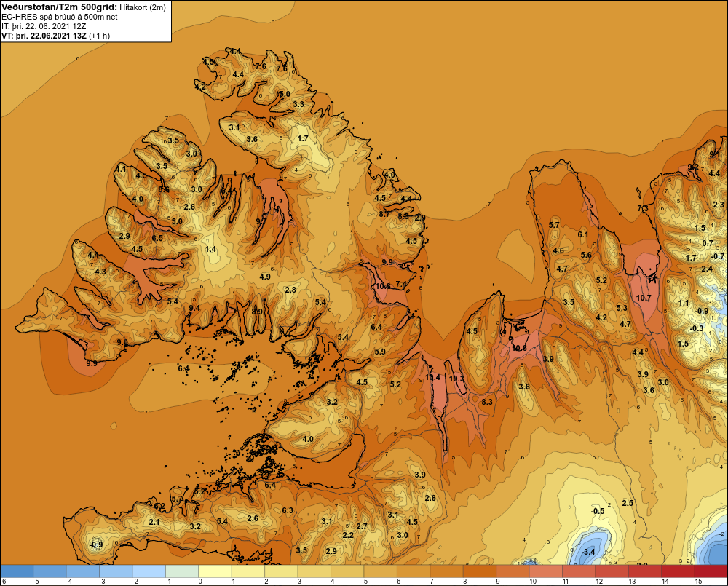The height and width of the screenshot is (586, 728).
Task: Click the '4.9' temperature value
Action: click(265, 277)
